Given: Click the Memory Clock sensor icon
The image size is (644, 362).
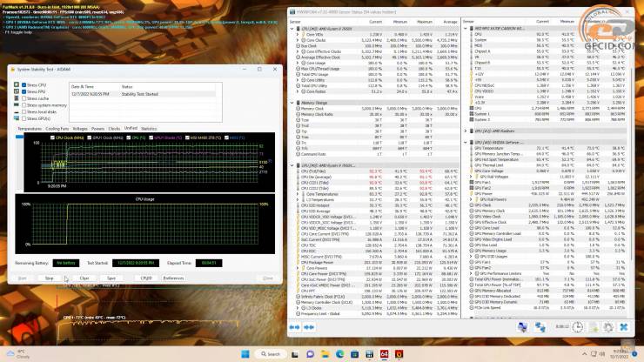Looking at the screenshot, I should (299, 109).
